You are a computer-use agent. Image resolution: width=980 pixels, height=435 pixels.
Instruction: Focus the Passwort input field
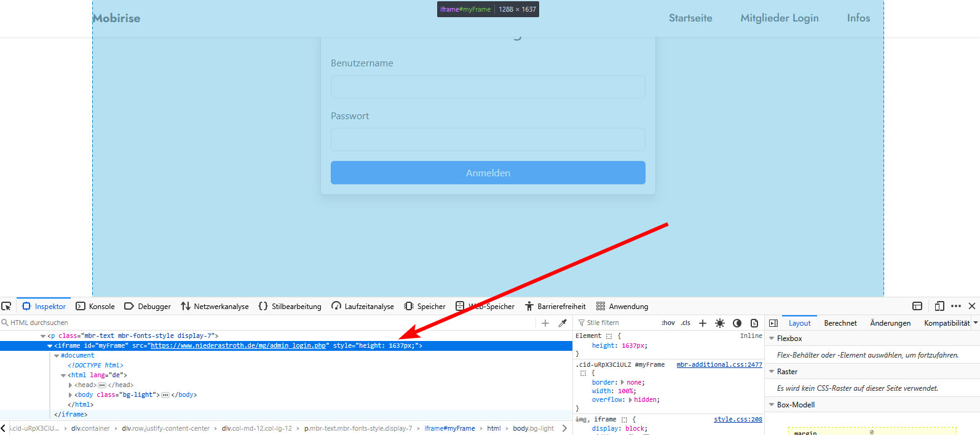pos(488,139)
